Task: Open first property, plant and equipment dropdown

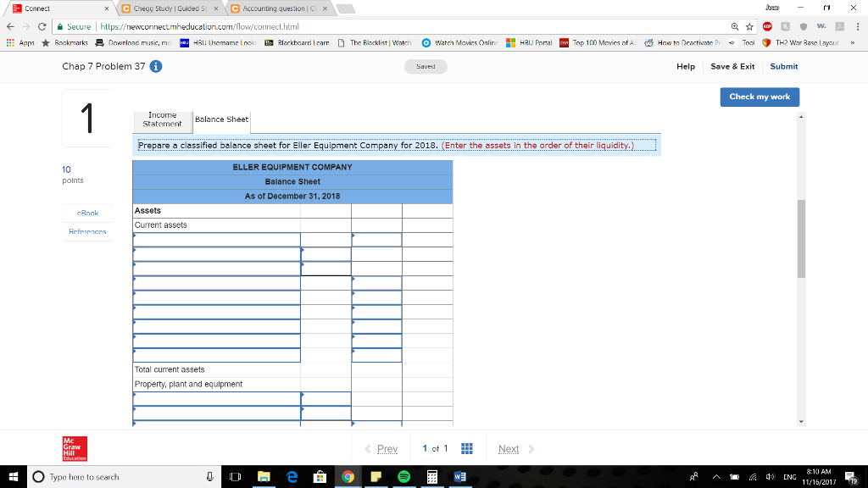Action: 216,399
